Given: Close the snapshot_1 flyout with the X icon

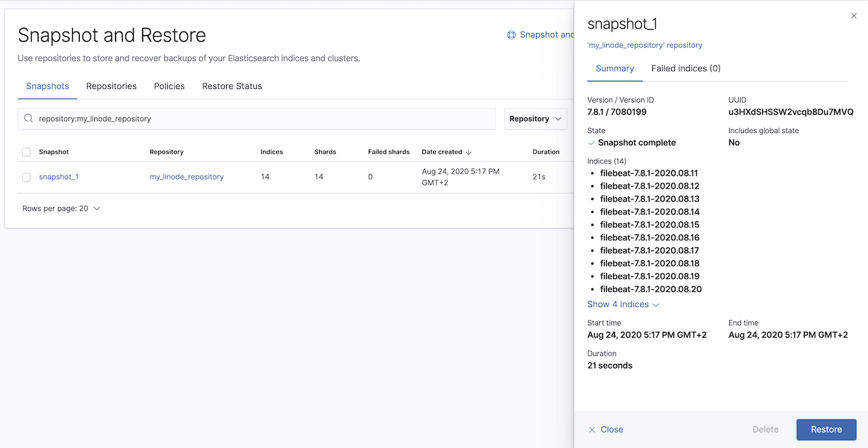Looking at the screenshot, I should [x=854, y=15].
